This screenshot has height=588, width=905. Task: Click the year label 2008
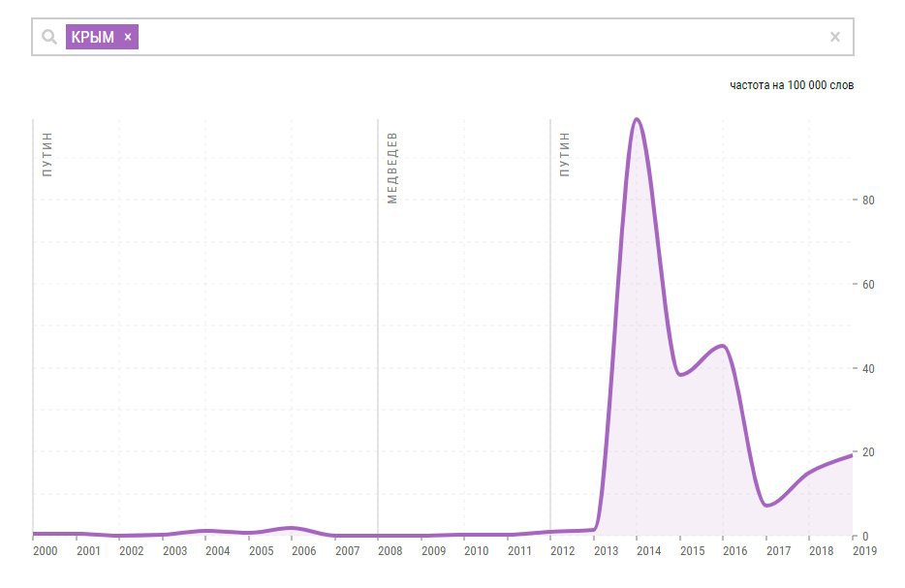pos(390,551)
